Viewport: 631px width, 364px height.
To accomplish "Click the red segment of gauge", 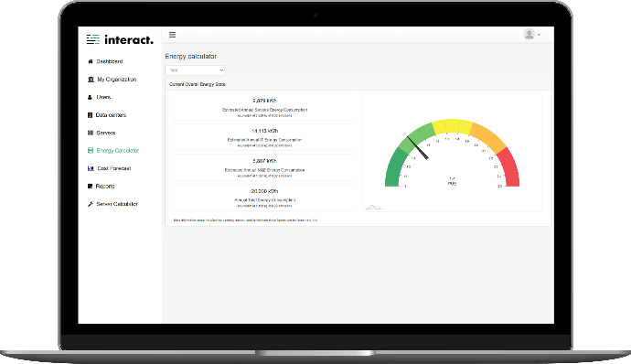I will click(509, 167).
